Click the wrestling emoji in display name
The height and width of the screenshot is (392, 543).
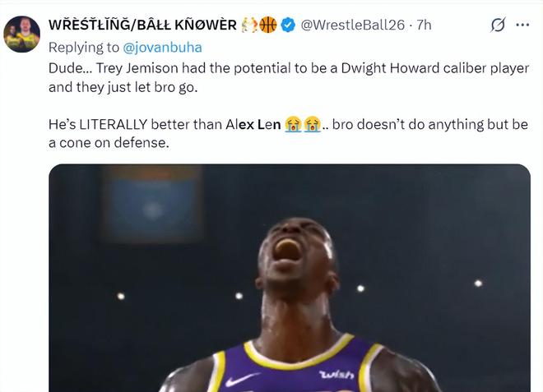pyautogui.click(x=249, y=25)
